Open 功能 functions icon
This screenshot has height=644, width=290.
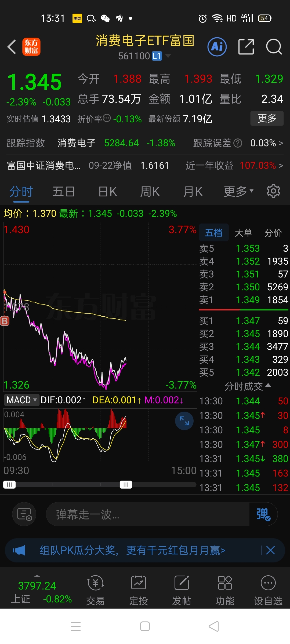coord(225,591)
